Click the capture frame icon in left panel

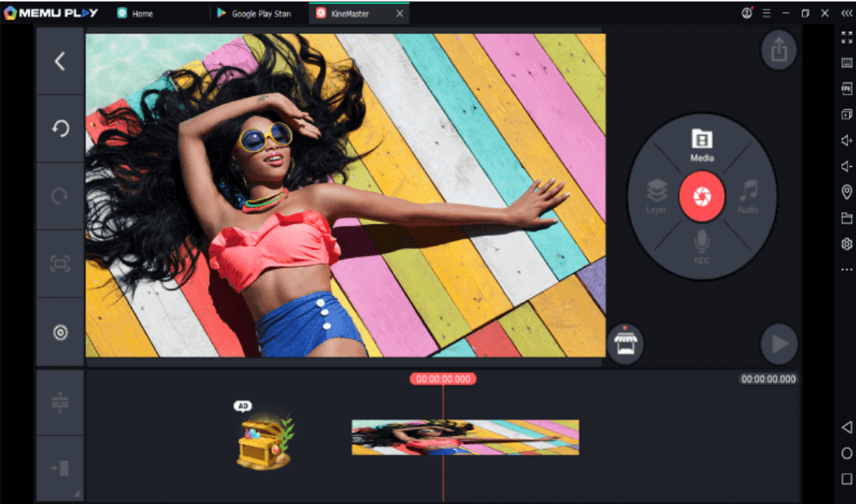(60, 264)
